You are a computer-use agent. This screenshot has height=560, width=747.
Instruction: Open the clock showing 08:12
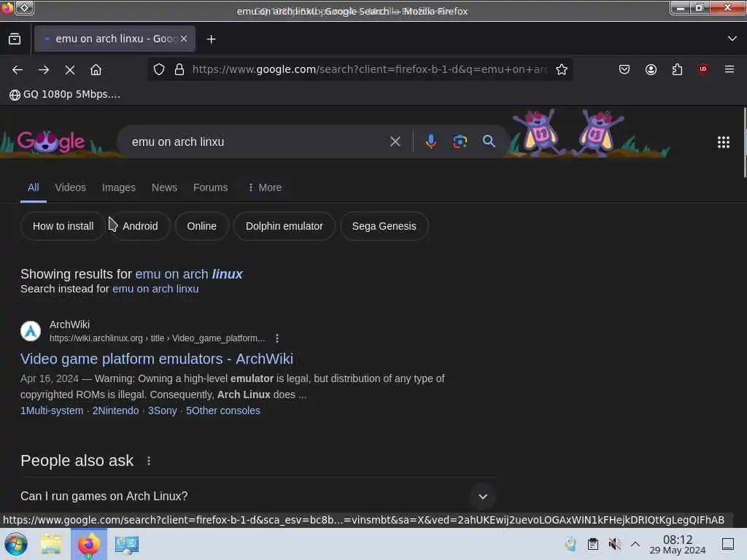(678, 544)
